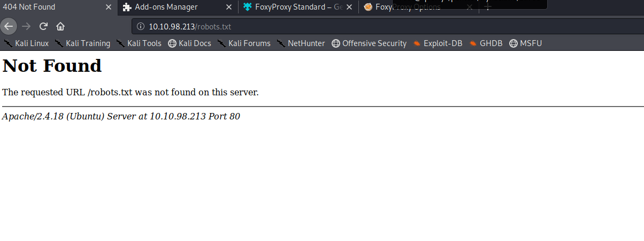Viewport: 644px width, 241px height.
Task: Focus the address bar showing 10.10.98.213/robots.txt
Action: click(x=387, y=26)
